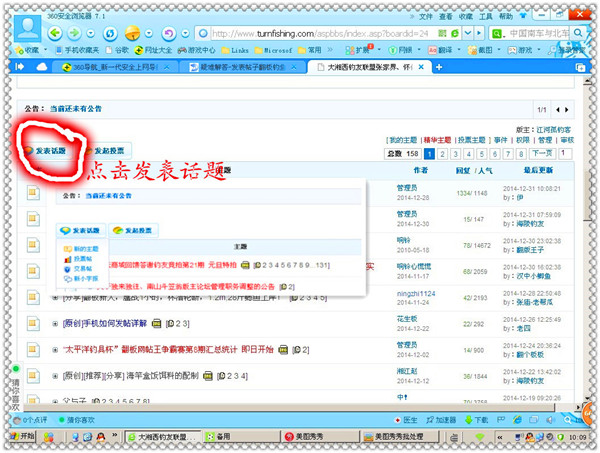Go back with the green back arrow

point(55,33)
